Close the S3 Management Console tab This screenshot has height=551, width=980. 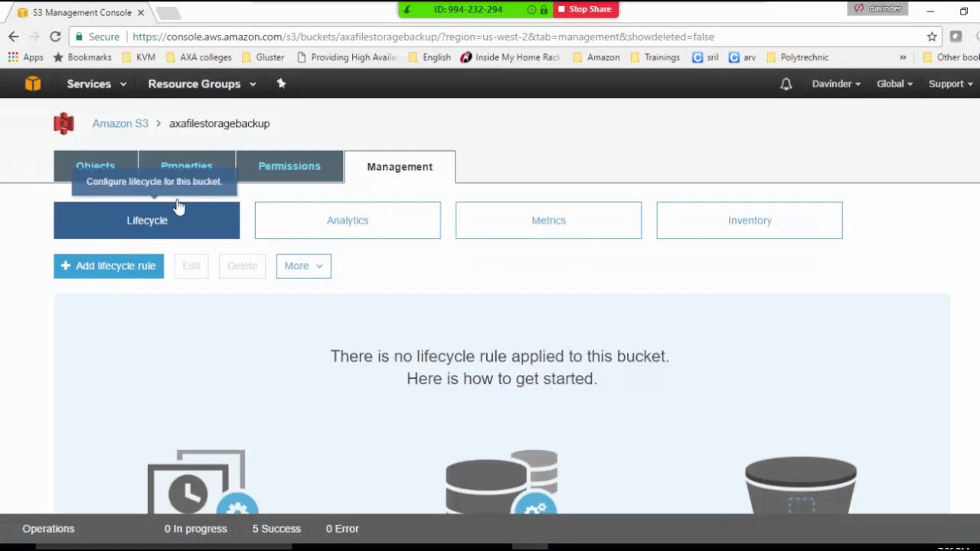(141, 13)
